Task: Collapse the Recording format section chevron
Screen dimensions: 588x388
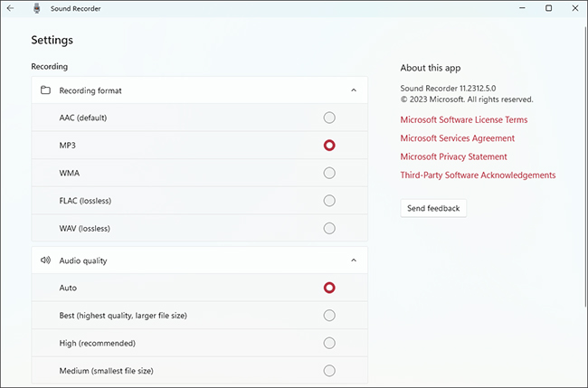Action: (x=354, y=90)
